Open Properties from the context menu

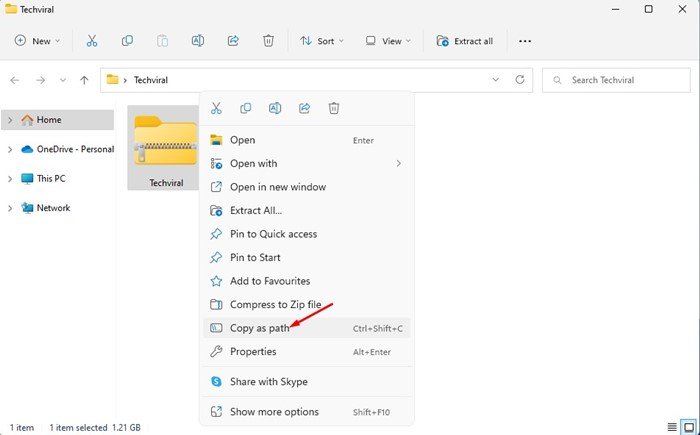pos(307,352)
